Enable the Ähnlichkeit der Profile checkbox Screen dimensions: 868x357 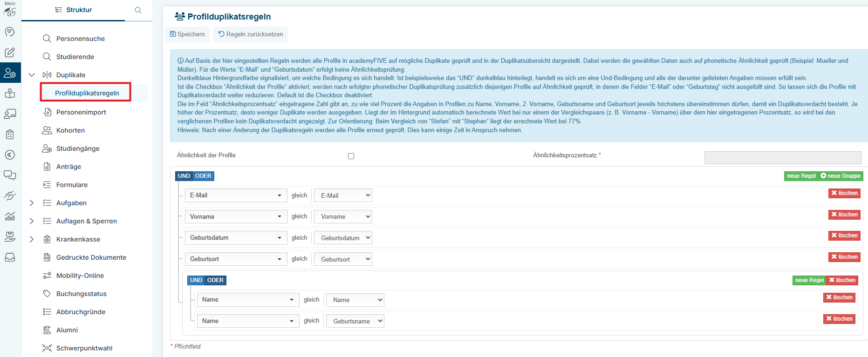[351, 156]
